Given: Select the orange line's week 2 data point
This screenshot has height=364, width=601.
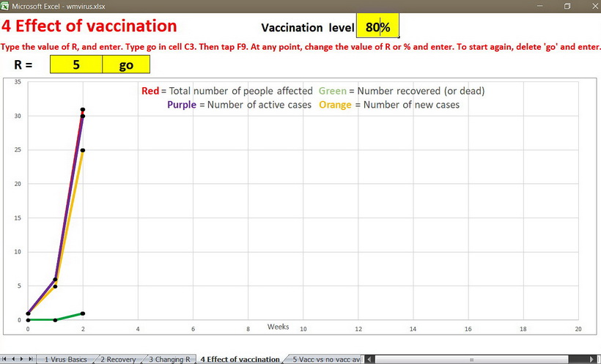Looking at the screenshot, I should coord(83,150).
